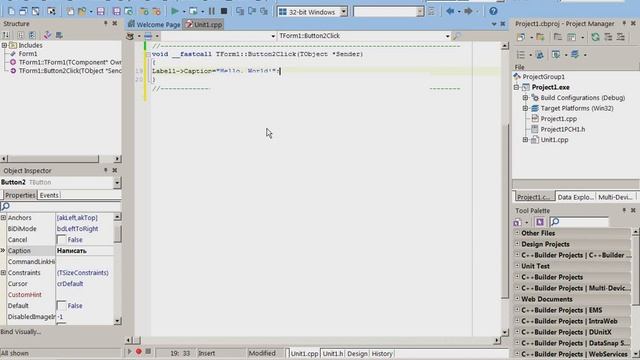Toggle the pin on Object Inspector panel
The image size is (640, 360).
(x=106, y=170)
